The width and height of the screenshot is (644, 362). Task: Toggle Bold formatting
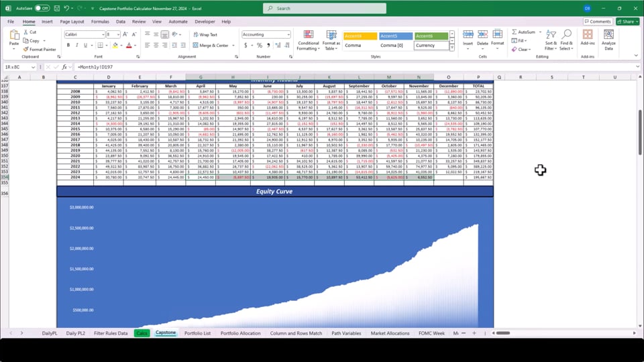click(68, 45)
